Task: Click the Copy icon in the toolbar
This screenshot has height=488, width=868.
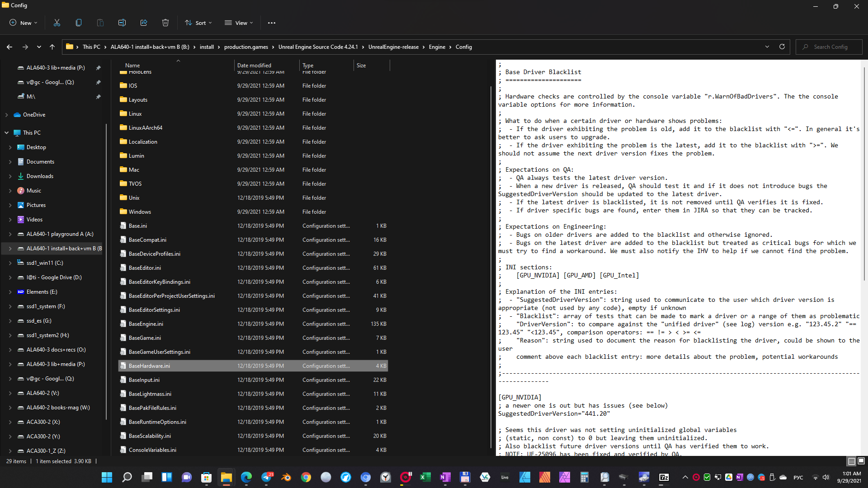Action: [79, 23]
